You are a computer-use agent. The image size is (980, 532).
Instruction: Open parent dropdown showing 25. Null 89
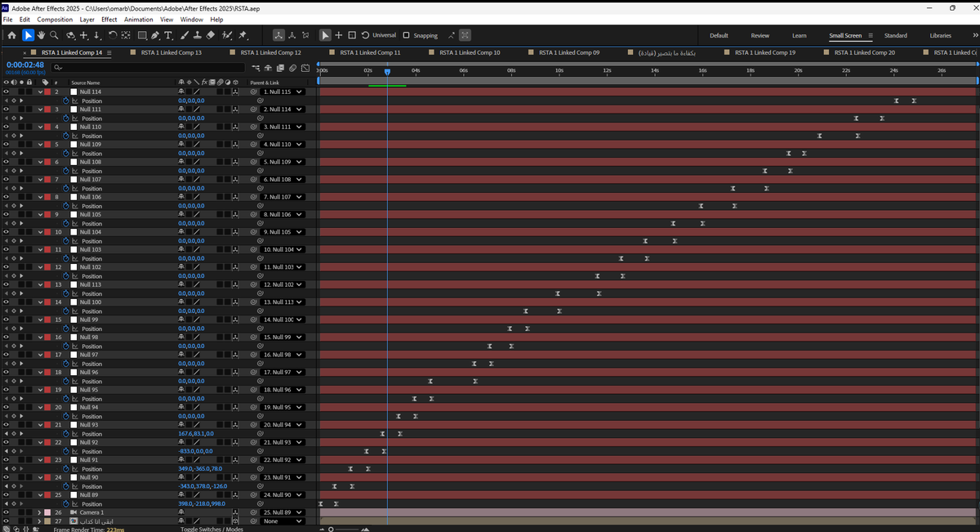[283, 512]
